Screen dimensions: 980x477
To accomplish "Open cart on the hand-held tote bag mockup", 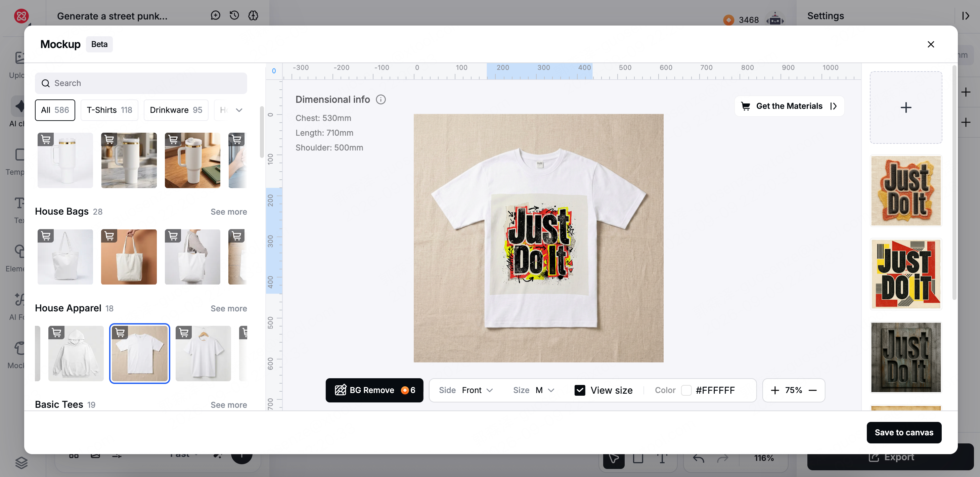I will point(109,236).
